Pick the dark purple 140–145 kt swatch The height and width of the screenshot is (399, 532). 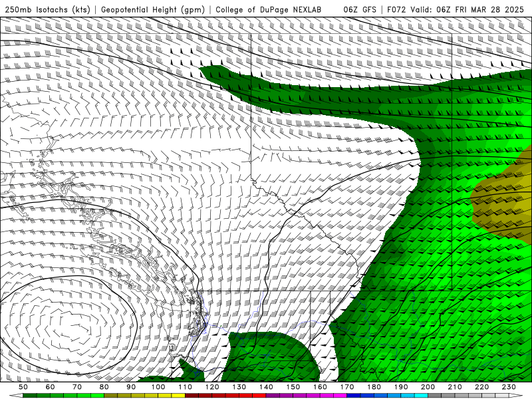click(273, 395)
